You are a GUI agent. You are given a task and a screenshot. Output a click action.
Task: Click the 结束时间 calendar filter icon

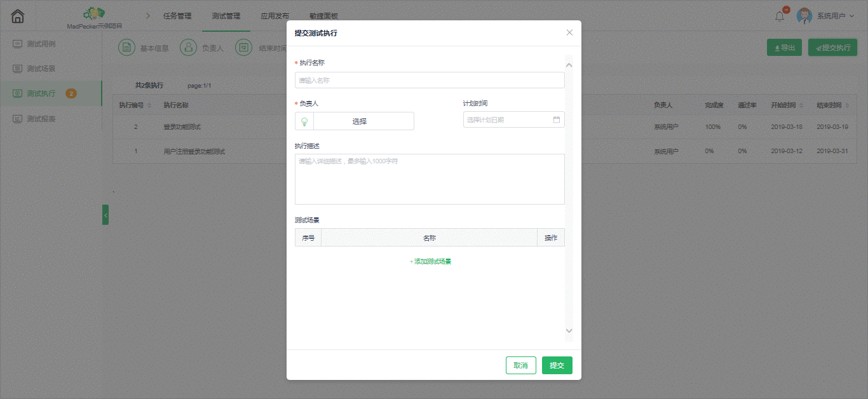click(243, 47)
